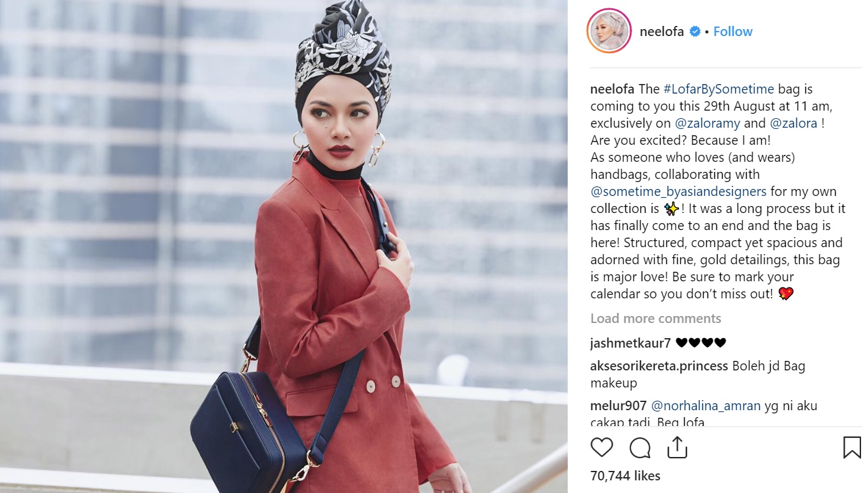View aksesorikereta.princess commenter profile
Image resolution: width=868 pixels, height=493 pixels.
tap(659, 366)
